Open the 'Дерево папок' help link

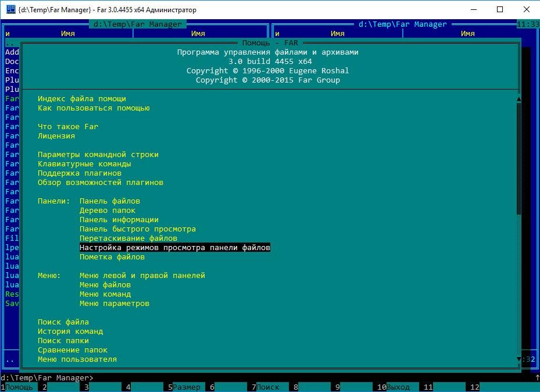pos(108,211)
